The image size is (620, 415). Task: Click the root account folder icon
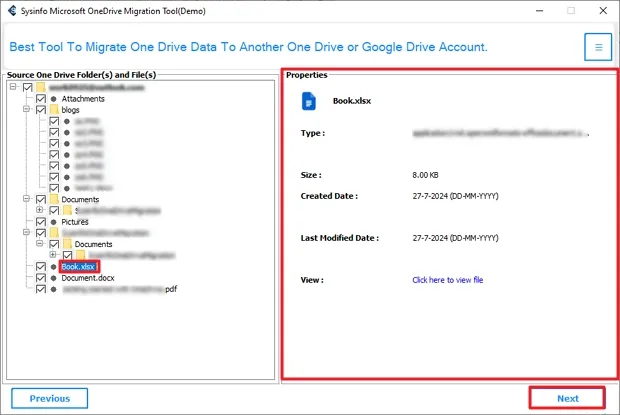click(40, 88)
